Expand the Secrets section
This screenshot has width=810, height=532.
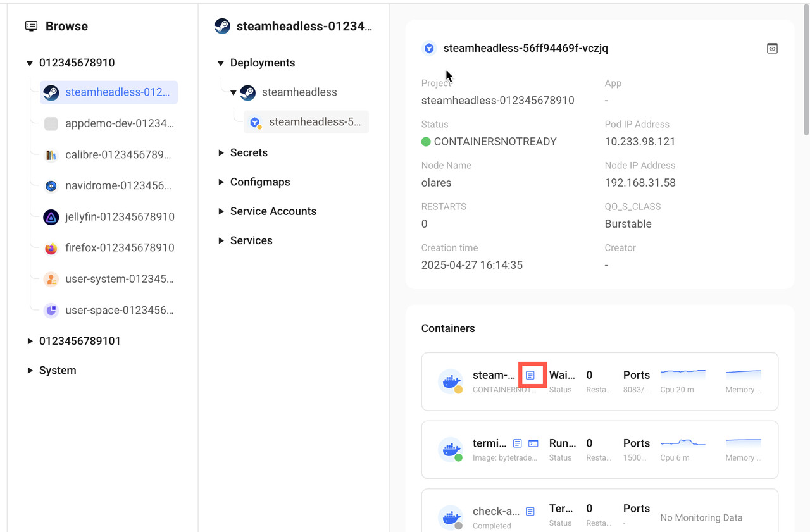(x=221, y=153)
